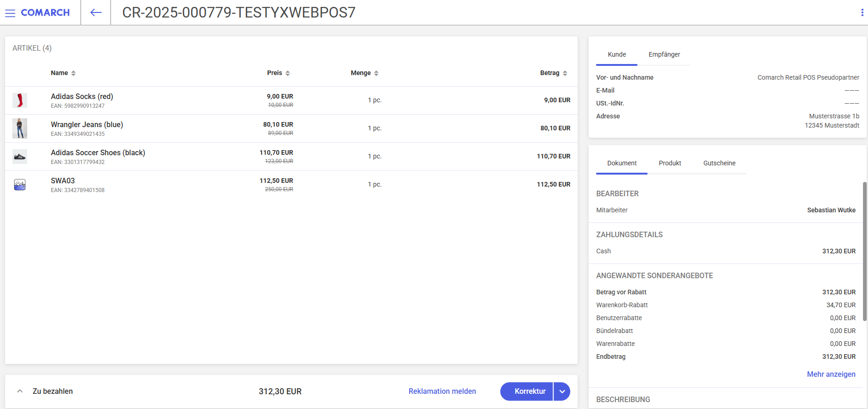Image resolution: width=868 pixels, height=409 pixels.
Task: Sort articles by Preis
Action: coord(278,73)
